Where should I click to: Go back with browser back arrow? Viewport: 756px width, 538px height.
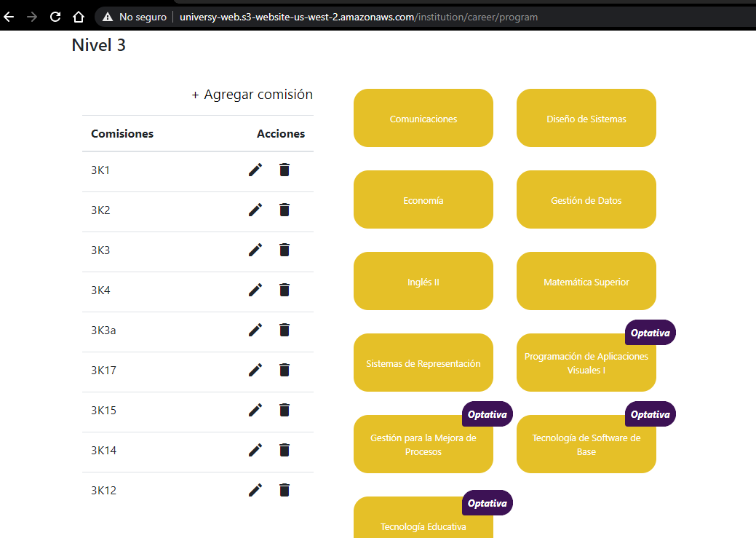(x=9, y=17)
